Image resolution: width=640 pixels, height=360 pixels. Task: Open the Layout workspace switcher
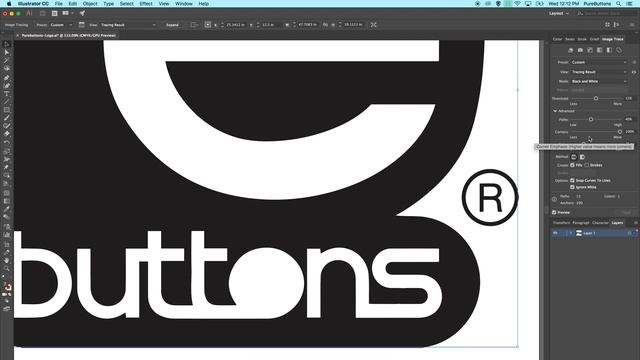pyautogui.click(x=559, y=13)
